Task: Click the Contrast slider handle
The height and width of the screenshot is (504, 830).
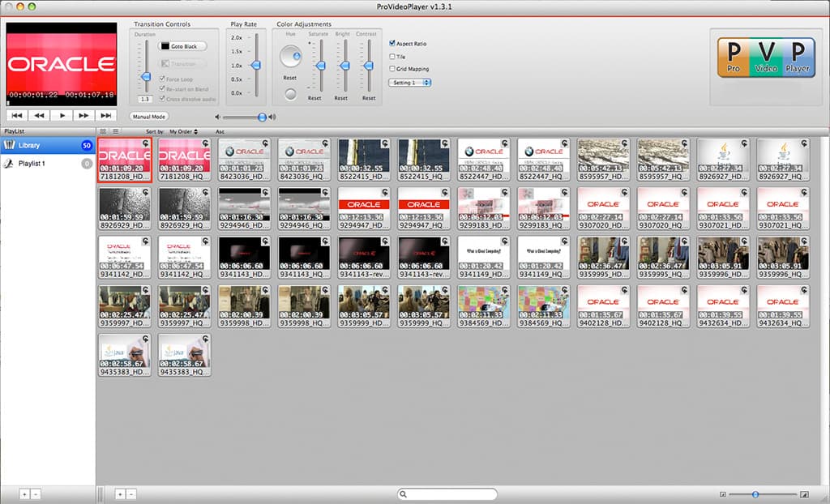Action: pyautogui.click(x=369, y=66)
